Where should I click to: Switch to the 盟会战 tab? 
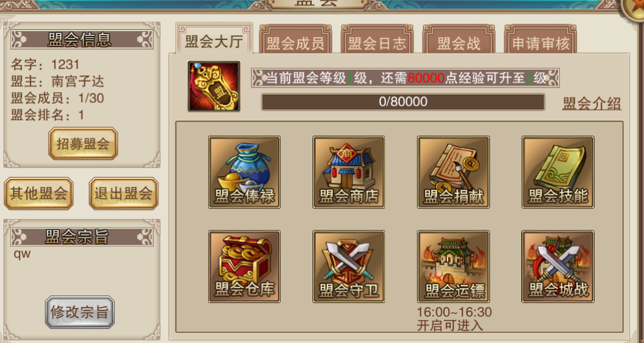pos(459,40)
